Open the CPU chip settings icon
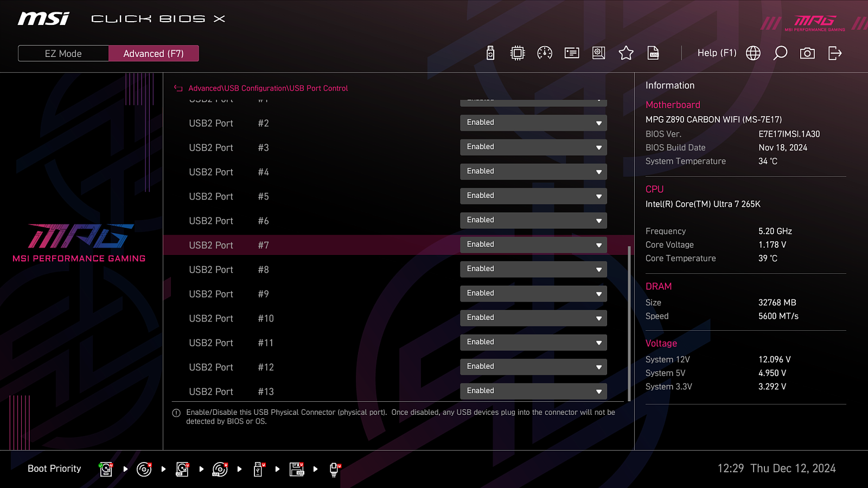The image size is (868, 488). point(518,53)
